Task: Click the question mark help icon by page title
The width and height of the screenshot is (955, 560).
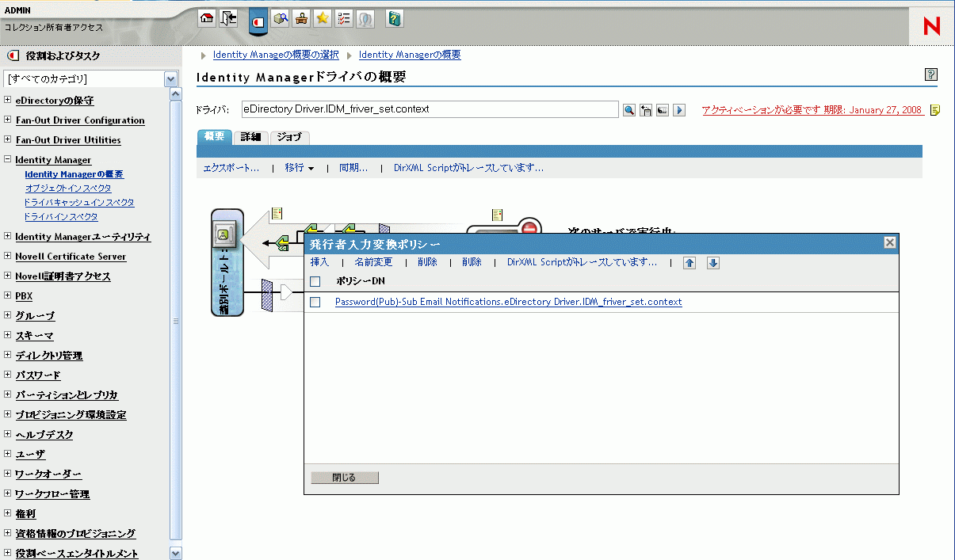Action: (931, 75)
